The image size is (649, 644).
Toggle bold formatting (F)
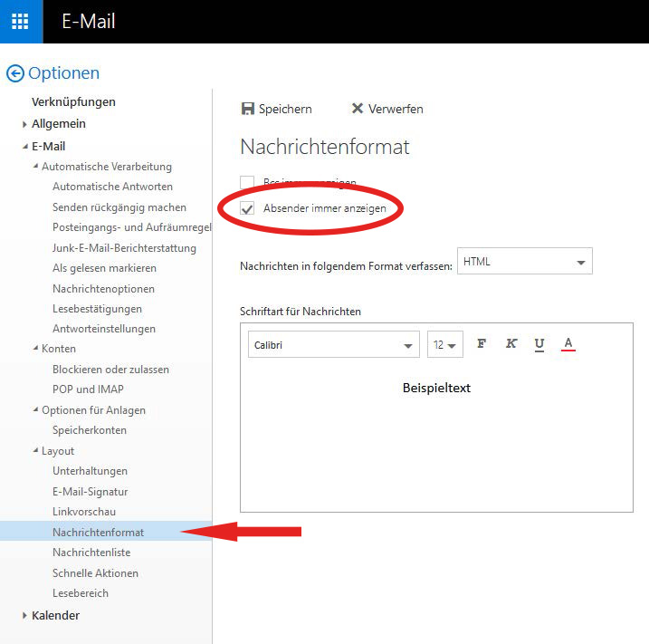[x=482, y=343]
